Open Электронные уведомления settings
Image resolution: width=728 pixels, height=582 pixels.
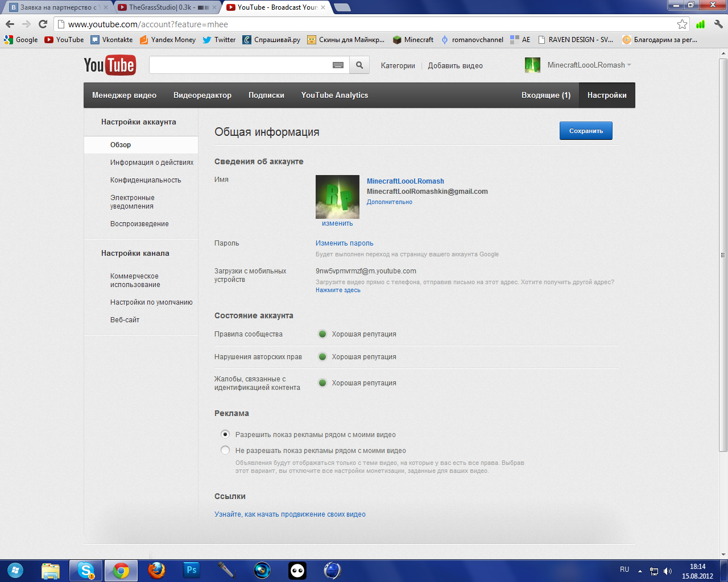click(133, 202)
